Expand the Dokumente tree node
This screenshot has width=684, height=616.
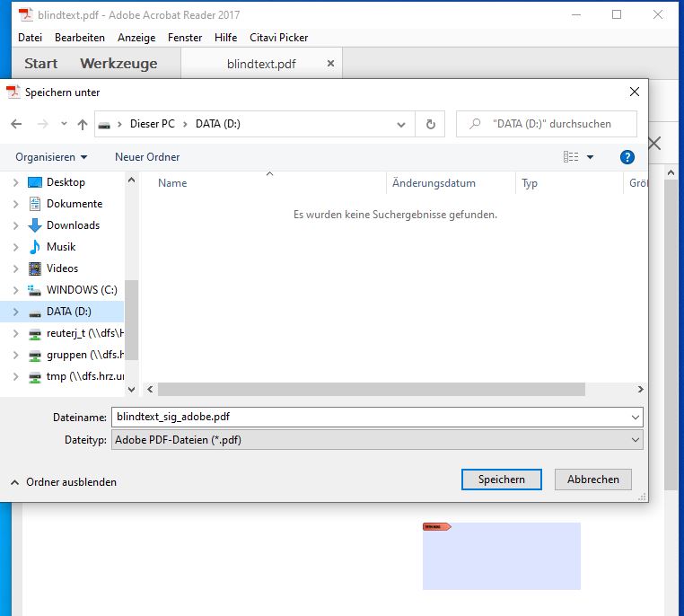(15, 204)
